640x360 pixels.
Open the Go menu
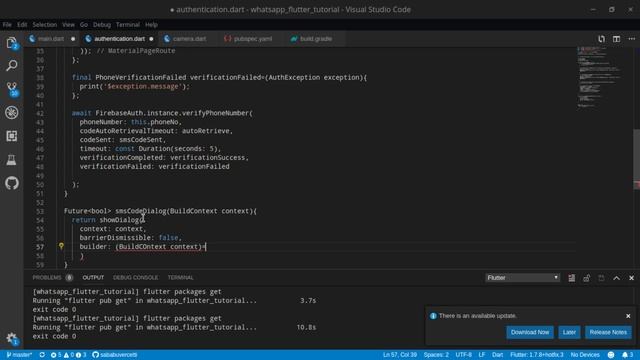pyautogui.click(x=84, y=24)
